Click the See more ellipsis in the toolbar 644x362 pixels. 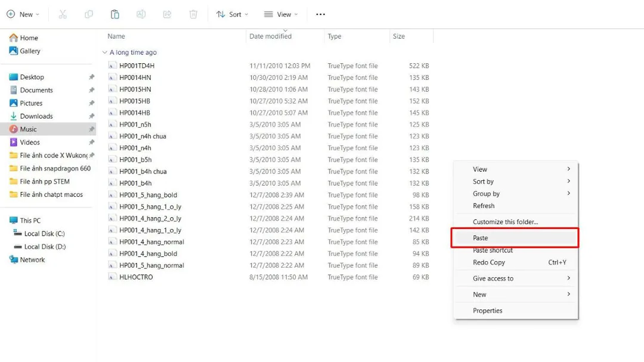320,14
